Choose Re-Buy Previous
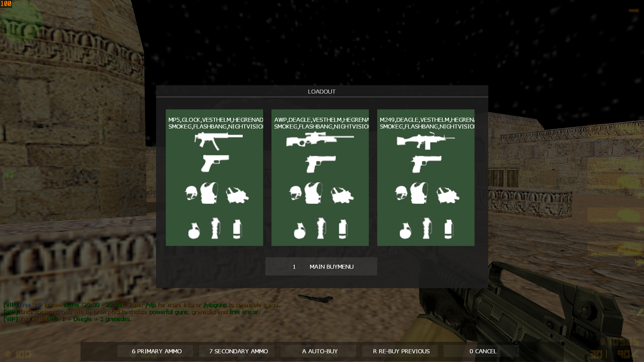This screenshot has height=362, width=644. 401,351
